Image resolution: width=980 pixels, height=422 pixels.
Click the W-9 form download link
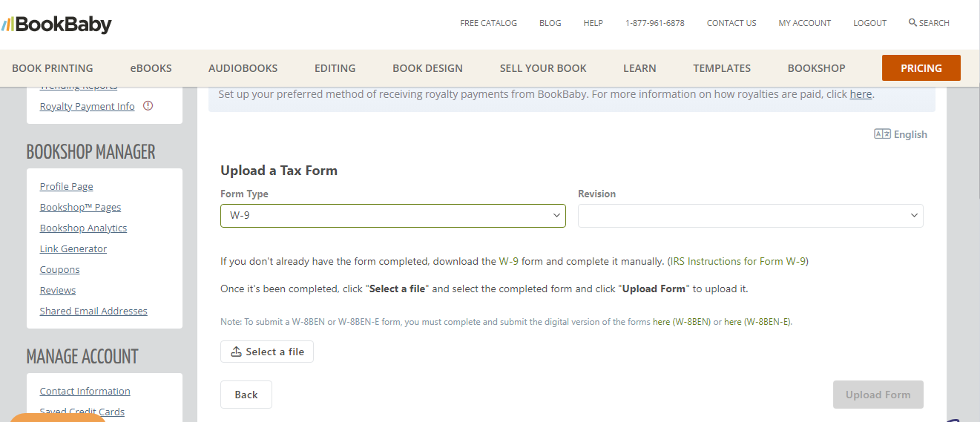(x=509, y=261)
